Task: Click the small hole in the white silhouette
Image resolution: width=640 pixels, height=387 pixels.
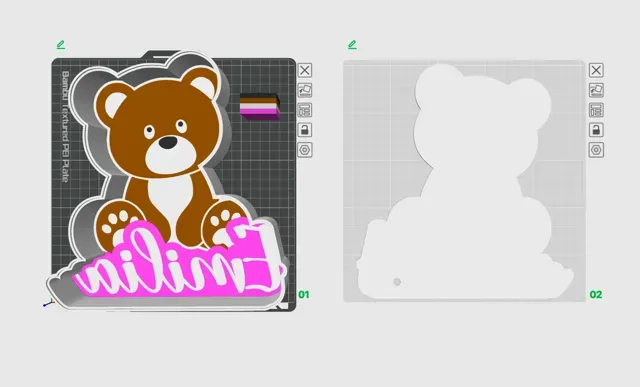Action: (397, 282)
